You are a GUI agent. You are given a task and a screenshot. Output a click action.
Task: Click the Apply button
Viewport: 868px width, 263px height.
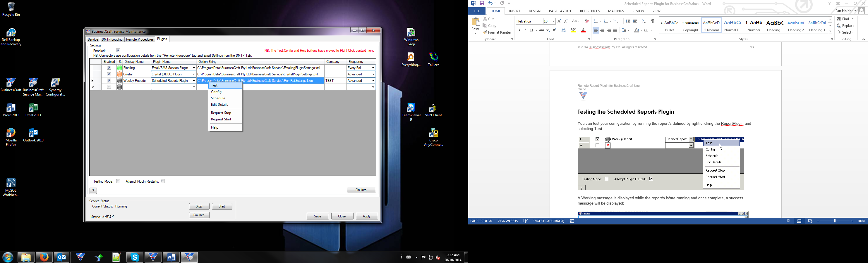tap(367, 216)
